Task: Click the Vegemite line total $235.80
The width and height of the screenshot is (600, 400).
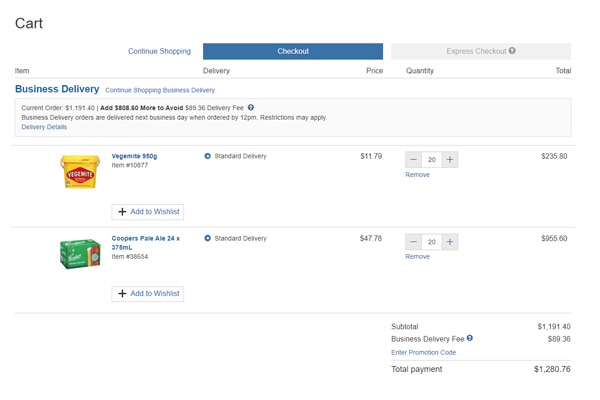Action: tap(554, 156)
